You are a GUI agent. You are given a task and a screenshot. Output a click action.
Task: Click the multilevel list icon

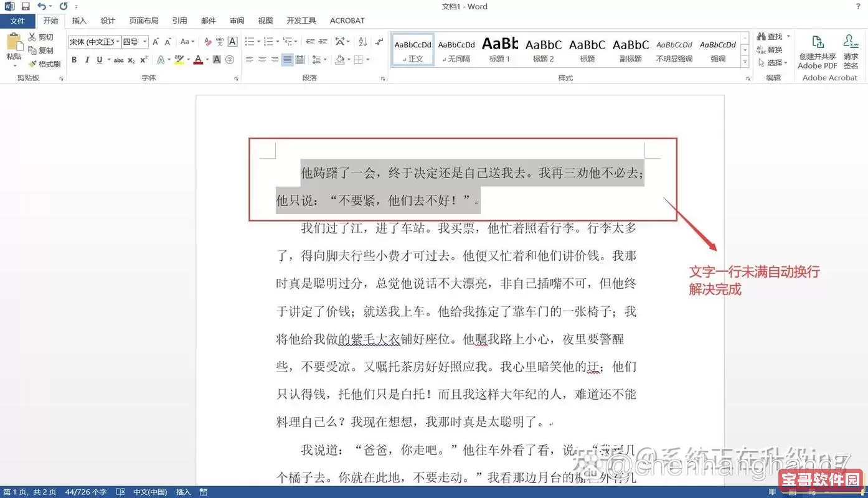coord(288,42)
